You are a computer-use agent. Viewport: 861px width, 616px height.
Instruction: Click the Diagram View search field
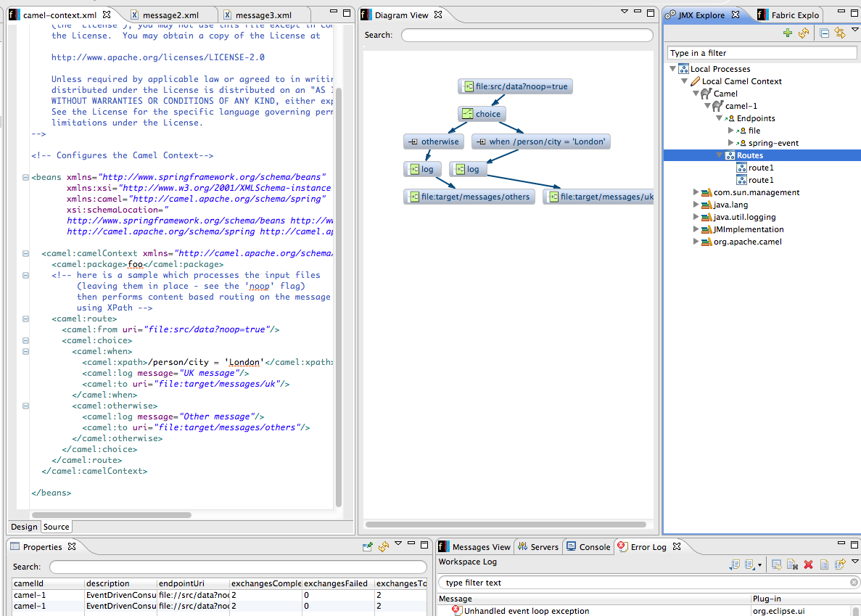click(527, 35)
